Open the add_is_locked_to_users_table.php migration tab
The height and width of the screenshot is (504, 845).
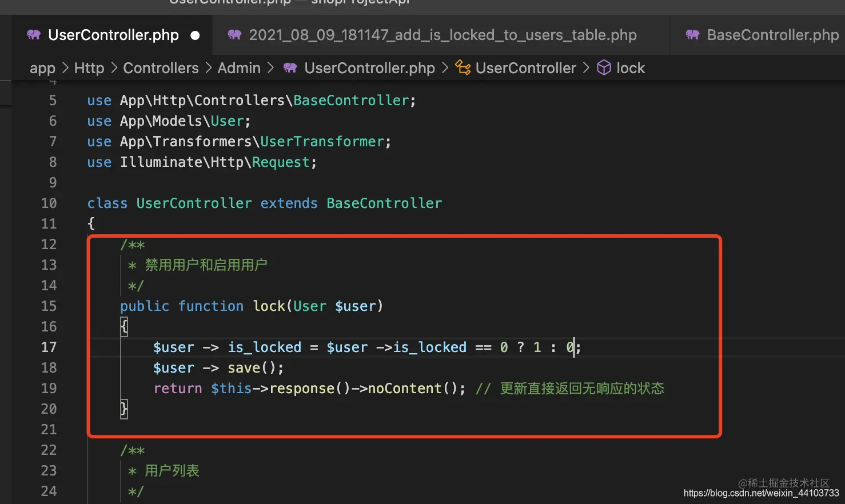(443, 35)
